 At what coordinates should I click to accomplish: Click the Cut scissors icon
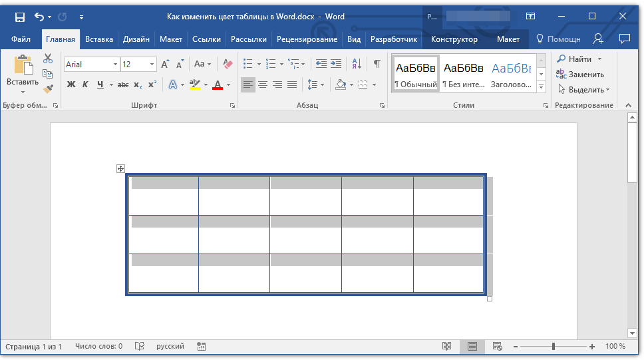(48, 59)
